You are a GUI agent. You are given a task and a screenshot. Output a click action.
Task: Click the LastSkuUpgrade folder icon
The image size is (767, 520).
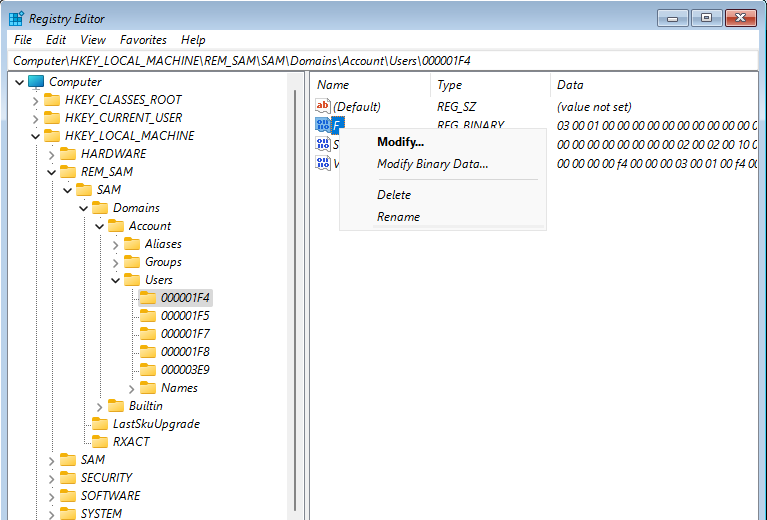[100, 424]
